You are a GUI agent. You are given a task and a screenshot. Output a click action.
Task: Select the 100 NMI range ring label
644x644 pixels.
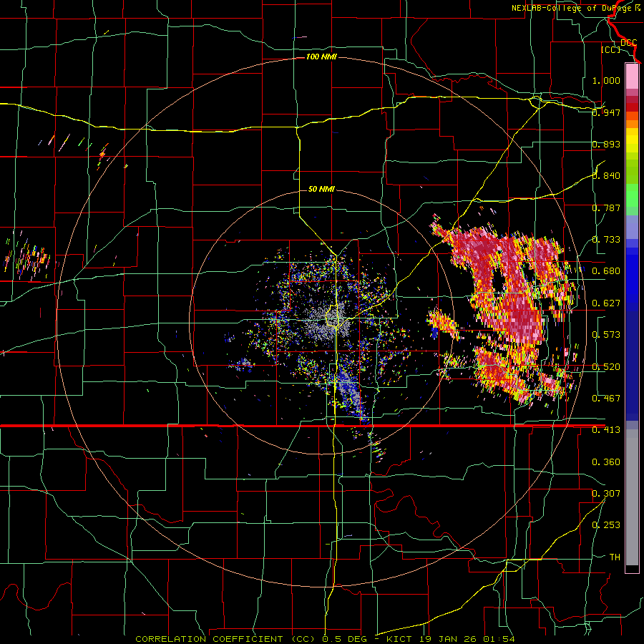pos(321,57)
